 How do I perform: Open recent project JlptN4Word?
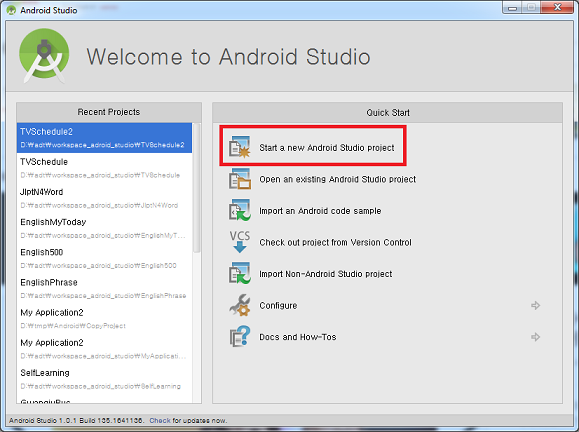point(105,198)
